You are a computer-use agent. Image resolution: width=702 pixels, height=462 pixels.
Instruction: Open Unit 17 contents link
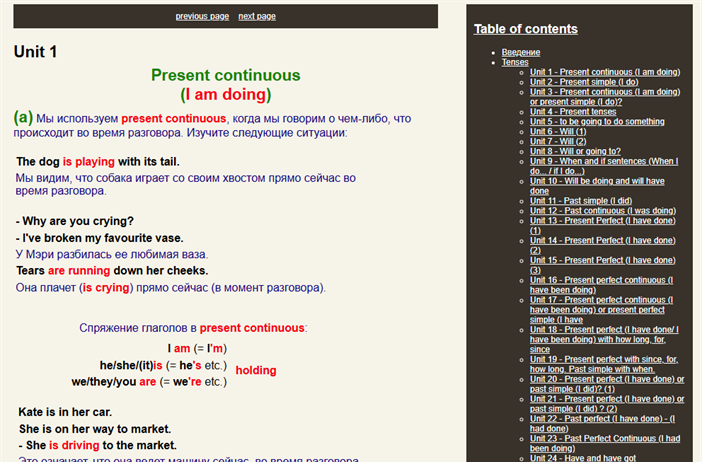[601, 309]
